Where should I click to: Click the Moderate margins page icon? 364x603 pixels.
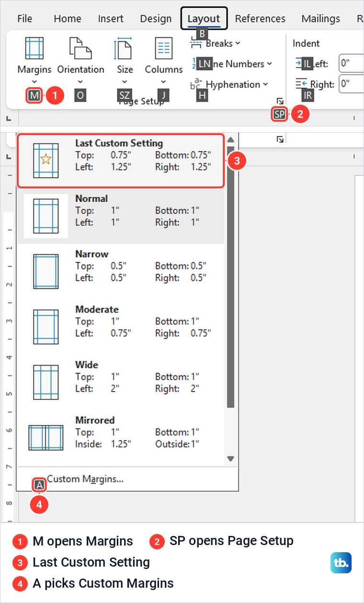[x=45, y=327]
